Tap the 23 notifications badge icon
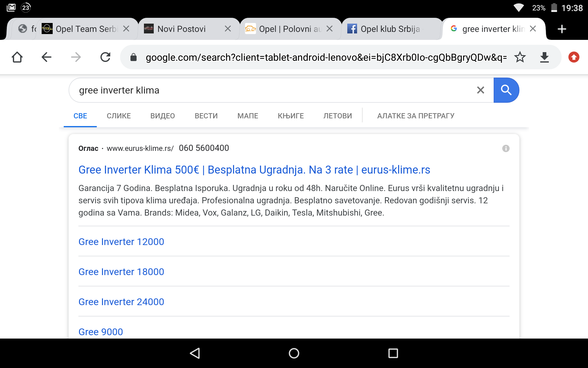Screen dimensions: 588x368 pos(26,7)
